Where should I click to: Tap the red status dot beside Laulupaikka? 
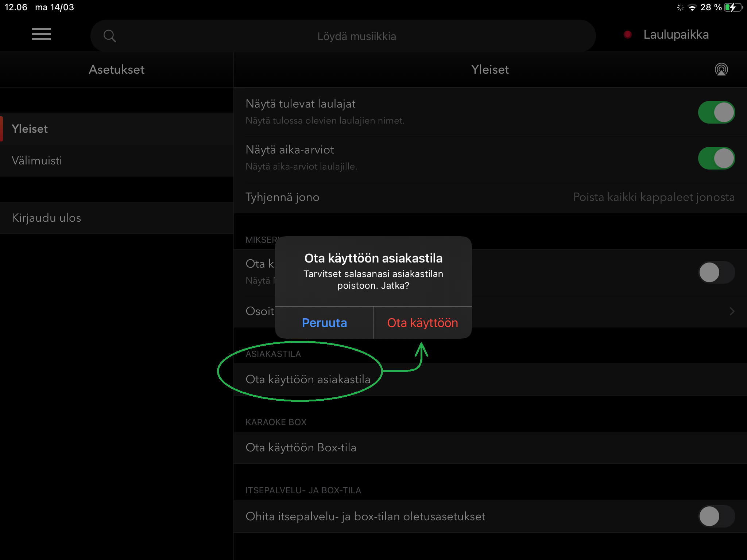(x=627, y=35)
